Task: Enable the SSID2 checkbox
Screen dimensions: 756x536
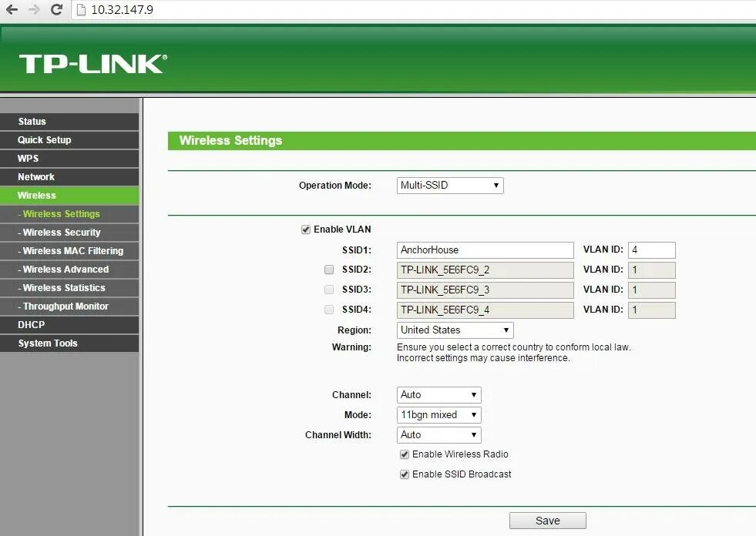Action: pyautogui.click(x=329, y=270)
